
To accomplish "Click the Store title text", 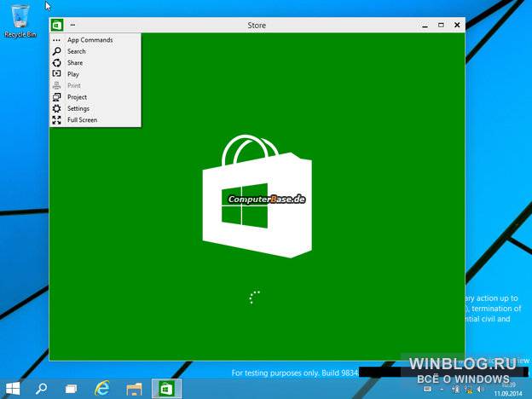I will tap(257, 26).
